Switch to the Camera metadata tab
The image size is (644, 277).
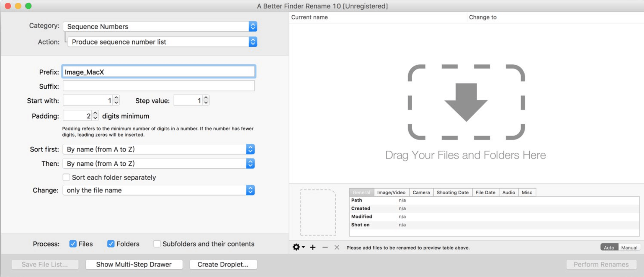tap(421, 192)
